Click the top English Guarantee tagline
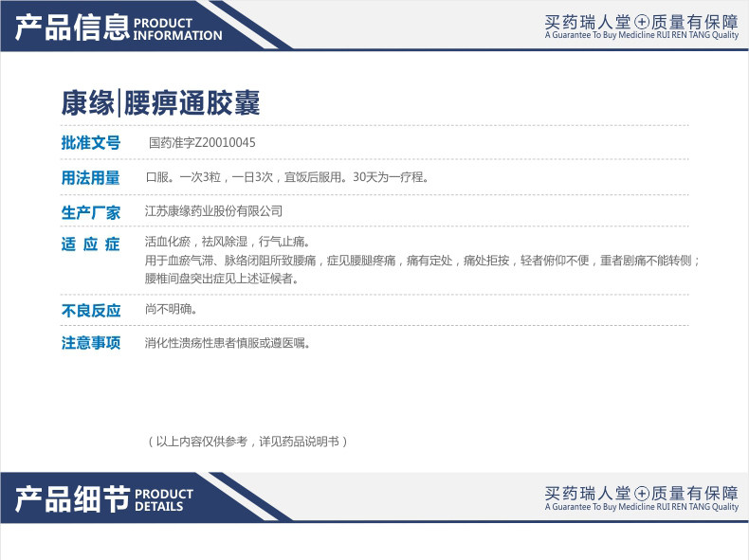Screen dimensions: 749x560 click(642, 35)
